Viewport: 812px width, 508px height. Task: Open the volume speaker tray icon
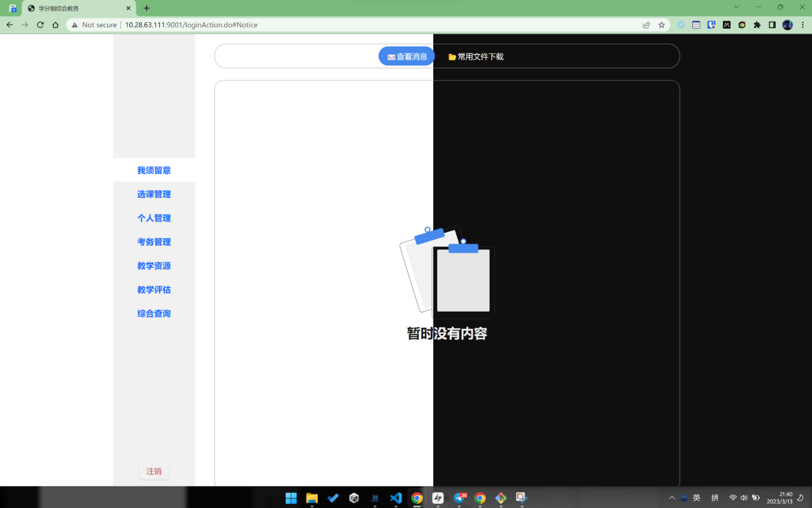tap(743, 498)
